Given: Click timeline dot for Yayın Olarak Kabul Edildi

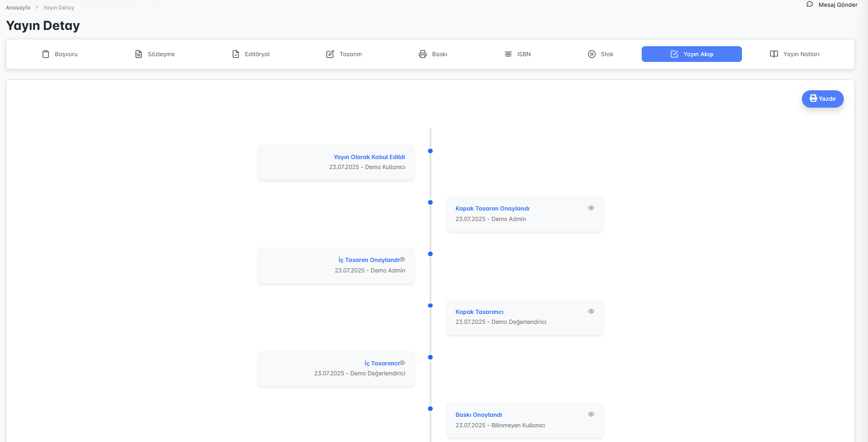Looking at the screenshot, I should click(430, 151).
